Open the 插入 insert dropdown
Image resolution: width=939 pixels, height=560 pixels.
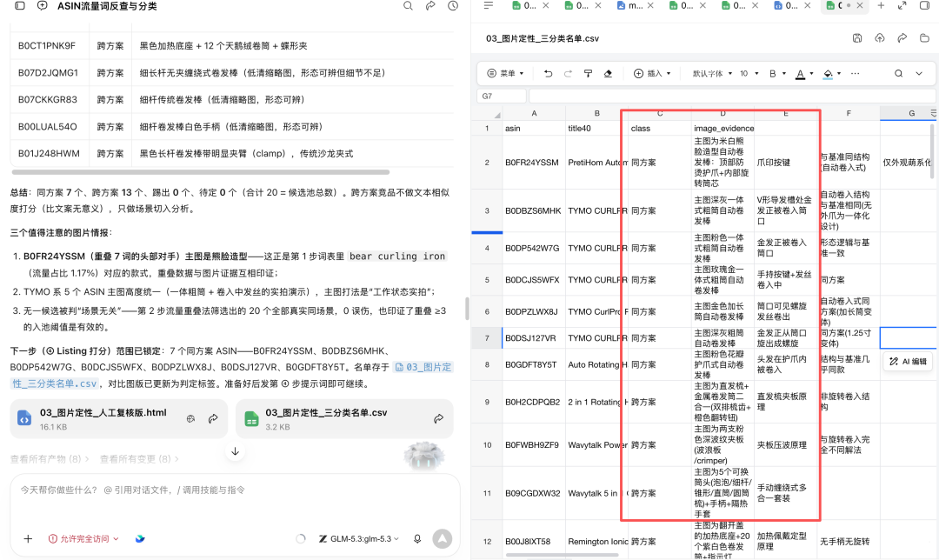point(652,73)
